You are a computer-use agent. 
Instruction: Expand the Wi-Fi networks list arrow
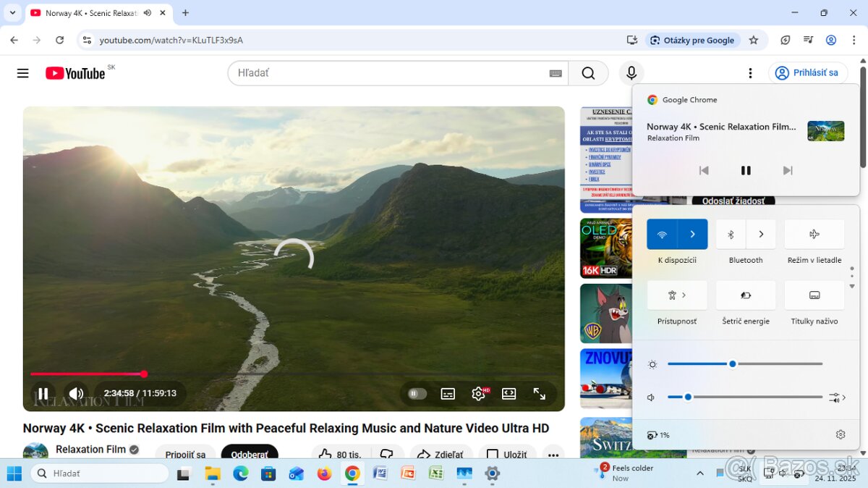click(692, 235)
